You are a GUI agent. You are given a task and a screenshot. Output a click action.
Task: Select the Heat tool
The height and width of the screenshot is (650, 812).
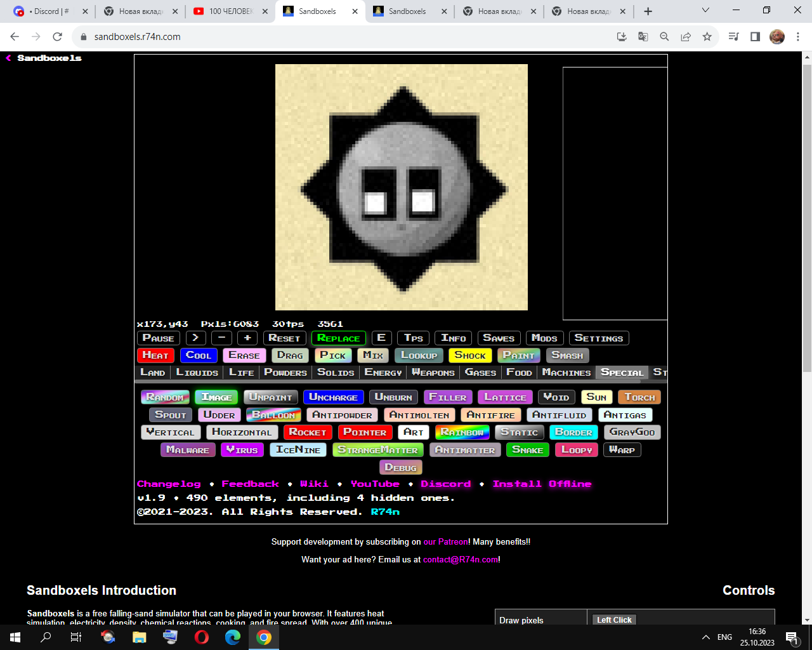point(155,355)
